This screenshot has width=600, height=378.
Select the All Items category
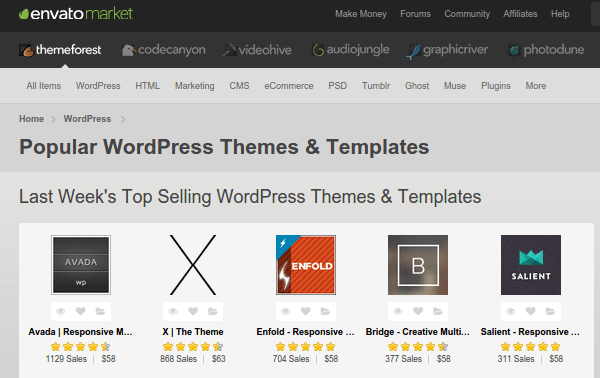44,86
